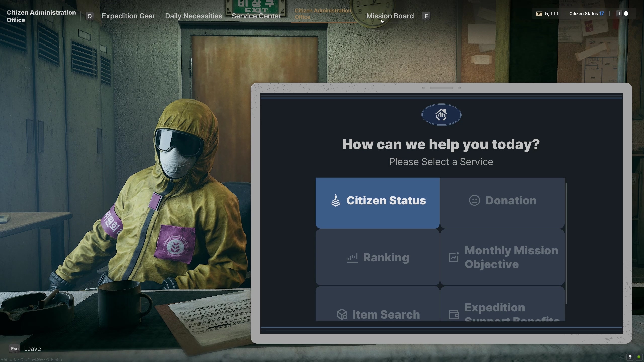Click the I key hint icon
This screenshot has height=362, width=644.
pos(619,14)
